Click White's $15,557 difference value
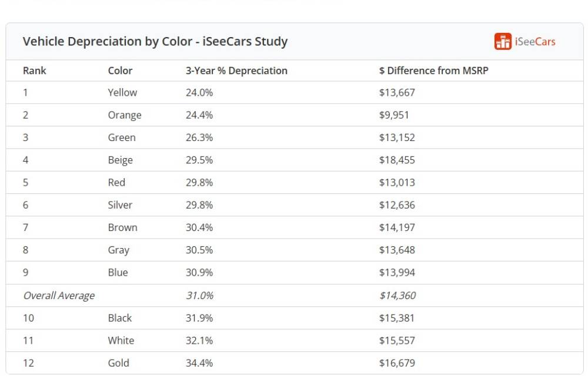This screenshot has height=392, width=588. click(x=397, y=340)
